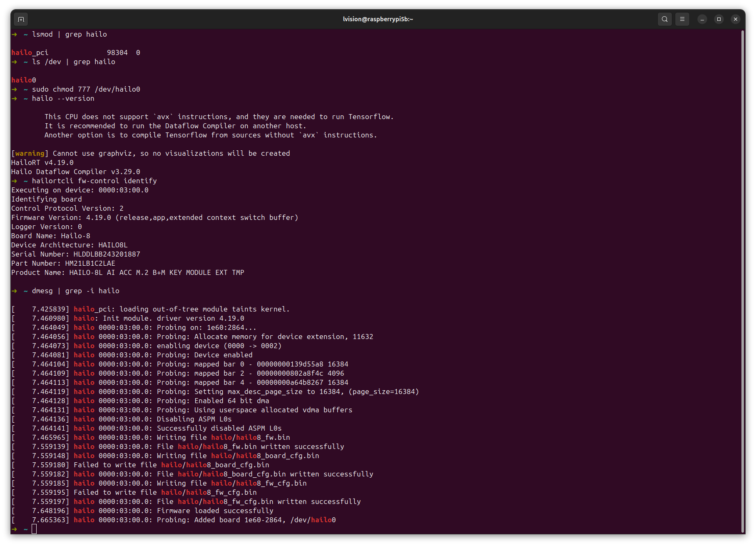Open a new terminal tab
This screenshot has height=546, width=756.
pyautogui.click(x=21, y=19)
